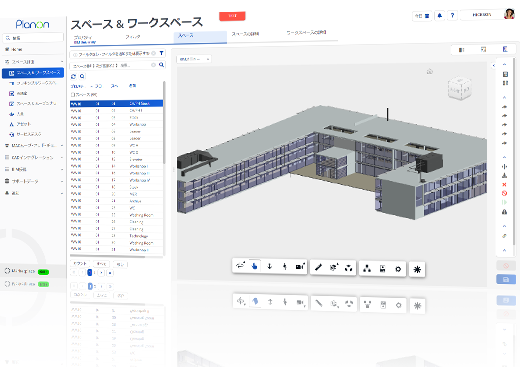Click the user name in top bar
520x367 pixels.
pos(482,15)
